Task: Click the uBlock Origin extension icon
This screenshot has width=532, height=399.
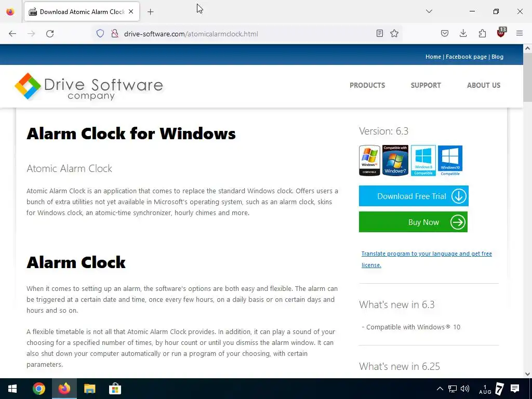Action: [x=501, y=33]
